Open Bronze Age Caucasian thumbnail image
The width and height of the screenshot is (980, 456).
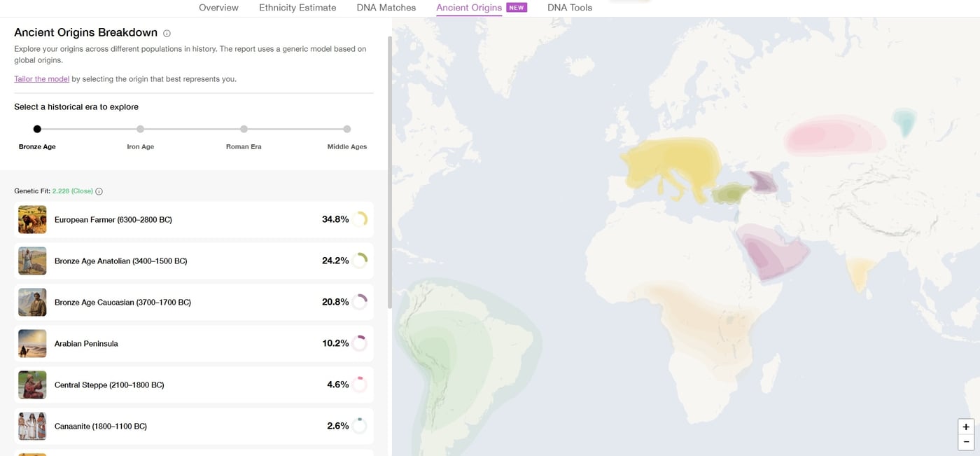(32, 302)
